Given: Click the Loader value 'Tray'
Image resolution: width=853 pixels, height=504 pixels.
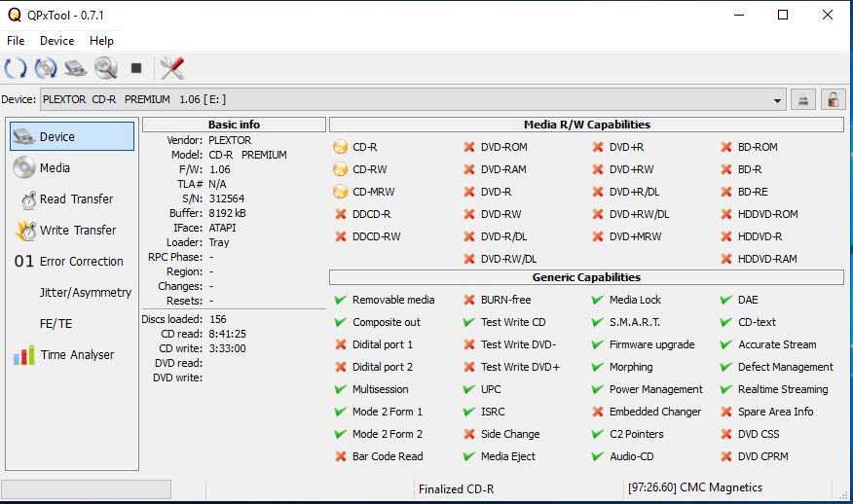Looking at the screenshot, I should click(219, 242).
